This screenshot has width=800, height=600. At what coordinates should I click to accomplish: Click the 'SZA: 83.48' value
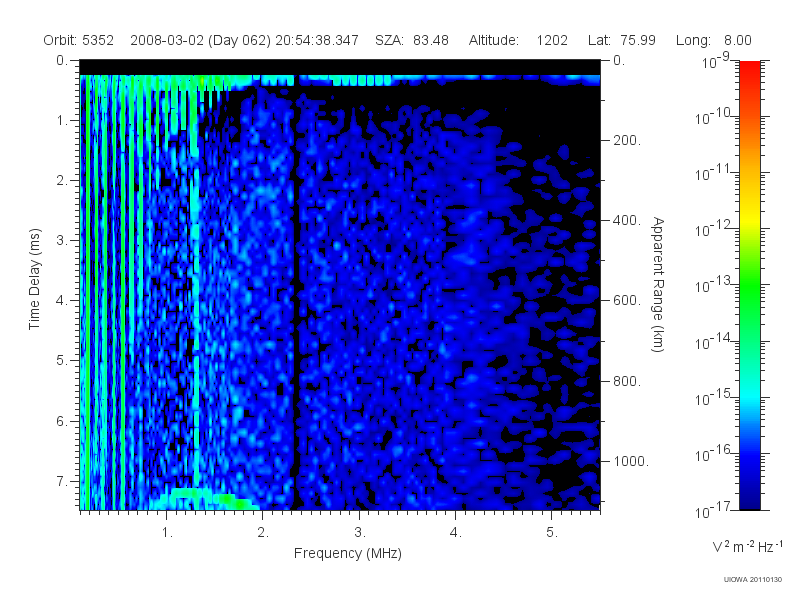[412, 40]
